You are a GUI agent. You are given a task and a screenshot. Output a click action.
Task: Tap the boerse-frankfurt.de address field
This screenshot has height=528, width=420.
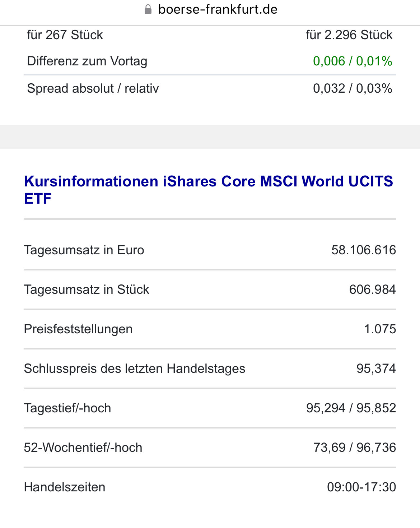(218, 9)
